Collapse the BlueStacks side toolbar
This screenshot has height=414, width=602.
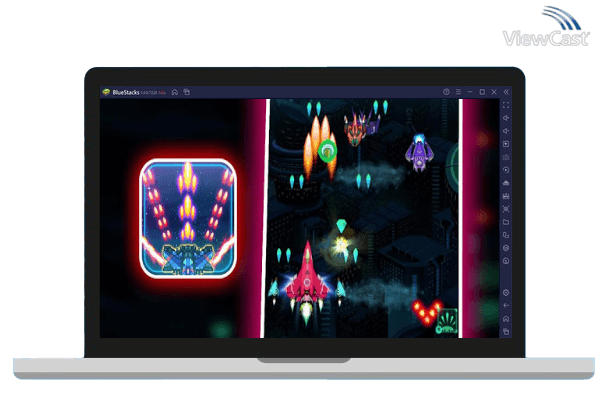pos(506,92)
